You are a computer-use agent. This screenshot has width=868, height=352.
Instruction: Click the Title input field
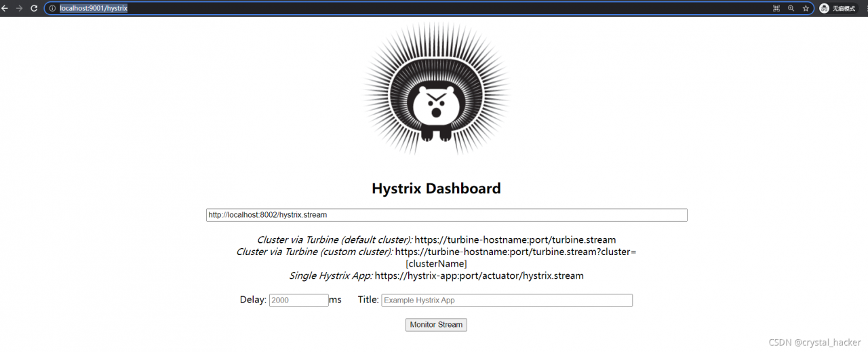coord(507,300)
